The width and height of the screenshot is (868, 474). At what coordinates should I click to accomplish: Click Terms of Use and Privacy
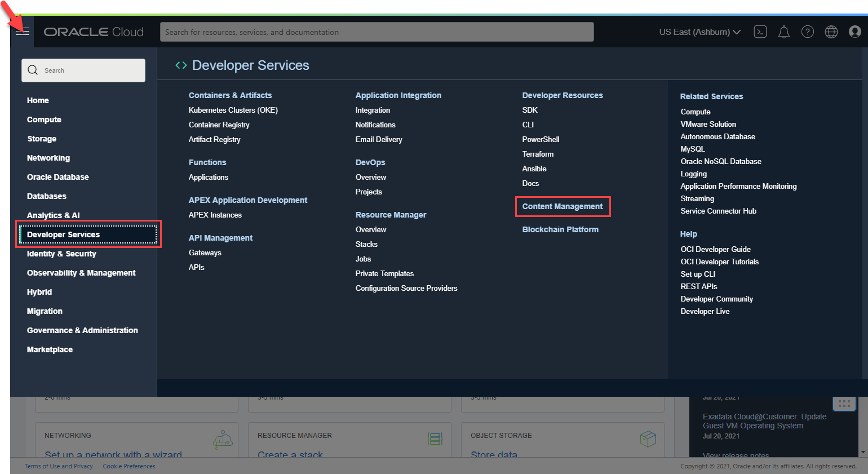[59, 466]
